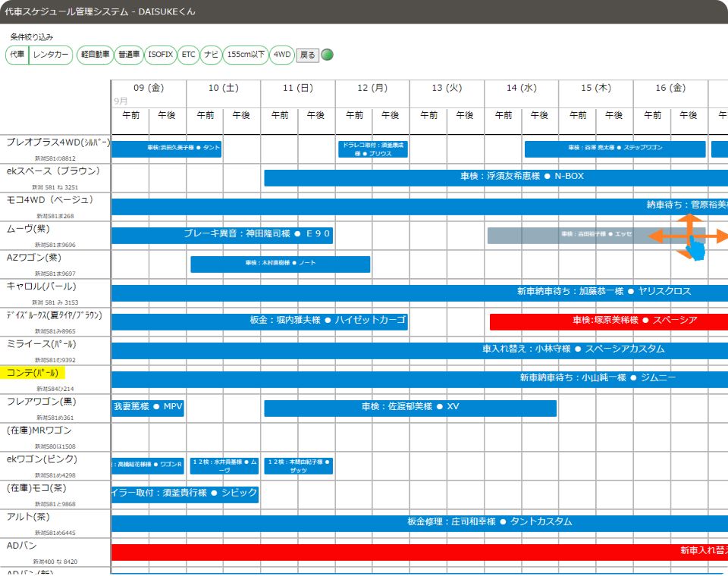Select the 16 (金) date header

(670, 88)
